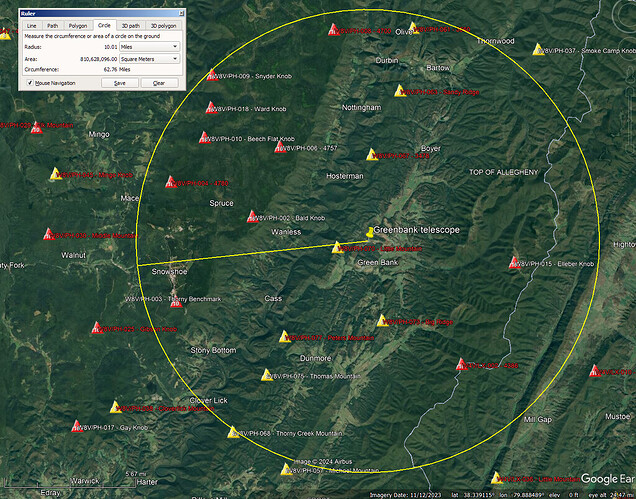Open the Thomas Mountain PH-075 marker
This screenshot has height=499, width=636.
coord(267,375)
